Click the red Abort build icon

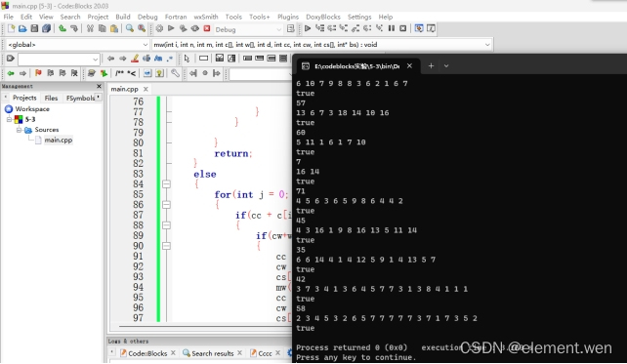pyautogui.click(x=207, y=28)
